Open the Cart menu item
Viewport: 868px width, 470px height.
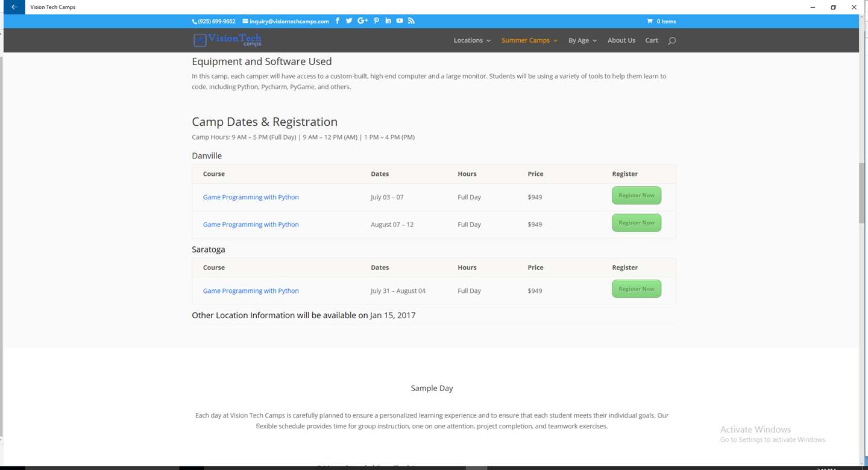coord(652,40)
